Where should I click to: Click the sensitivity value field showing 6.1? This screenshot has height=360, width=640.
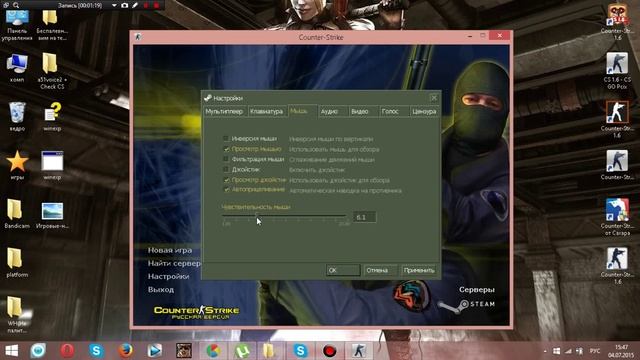pyautogui.click(x=364, y=217)
